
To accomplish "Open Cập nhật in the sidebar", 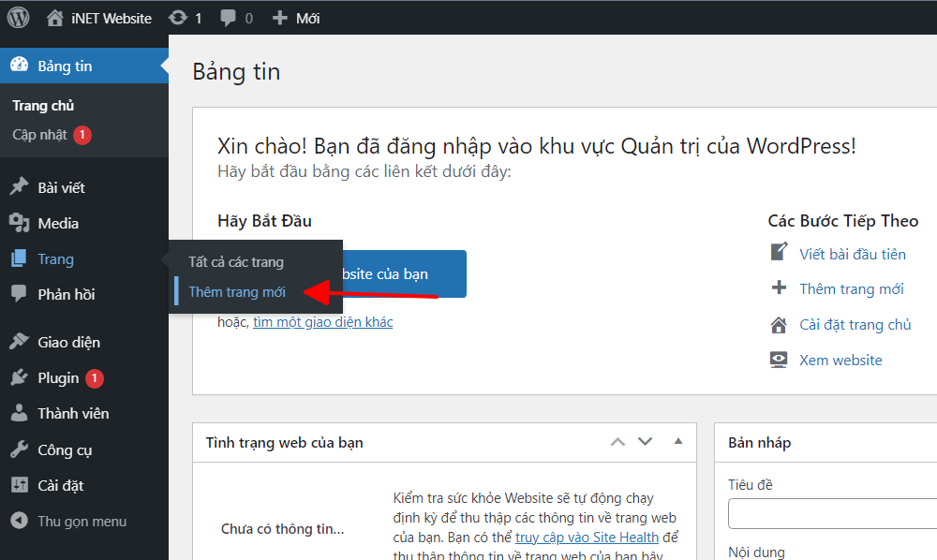I will [x=39, y=135].
